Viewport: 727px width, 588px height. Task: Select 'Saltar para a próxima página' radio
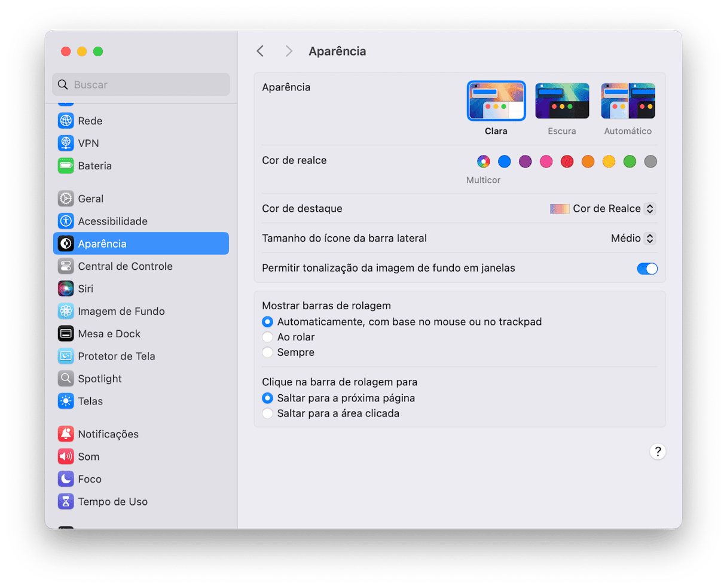[x=267, y=398]
